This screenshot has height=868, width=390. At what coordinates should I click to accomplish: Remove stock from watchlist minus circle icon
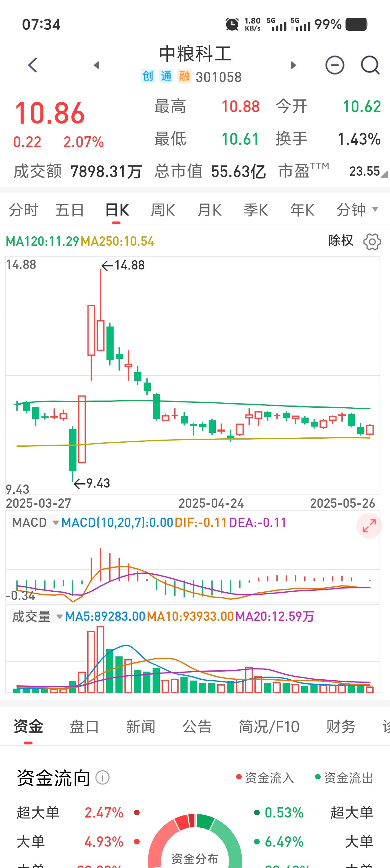pos(335,65)
